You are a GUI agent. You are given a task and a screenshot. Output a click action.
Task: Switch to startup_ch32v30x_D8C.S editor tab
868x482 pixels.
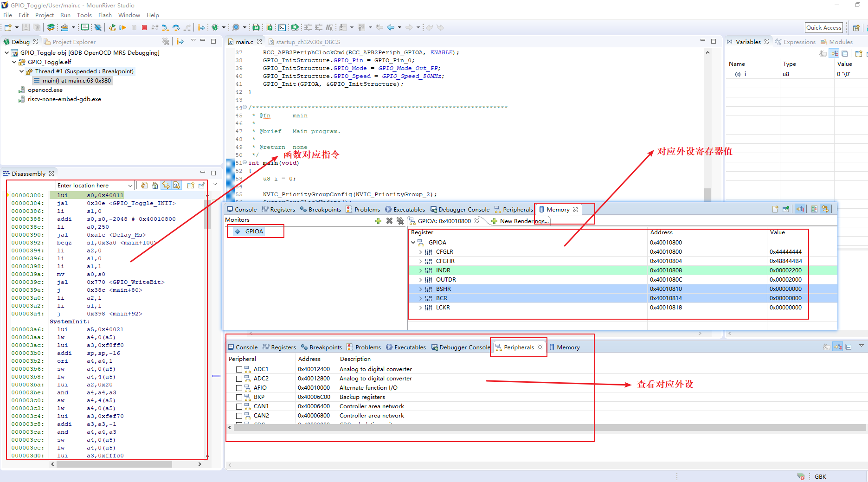pos(304,42)
